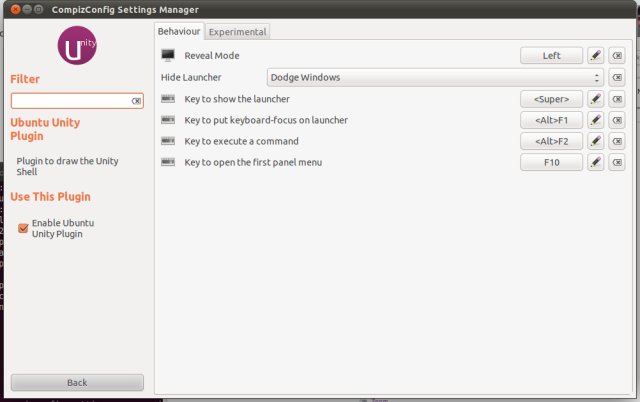Image resolution: width=640 pixels, height=402 pixels.
Task: Reset Key to execute a command
Action: 617,141
